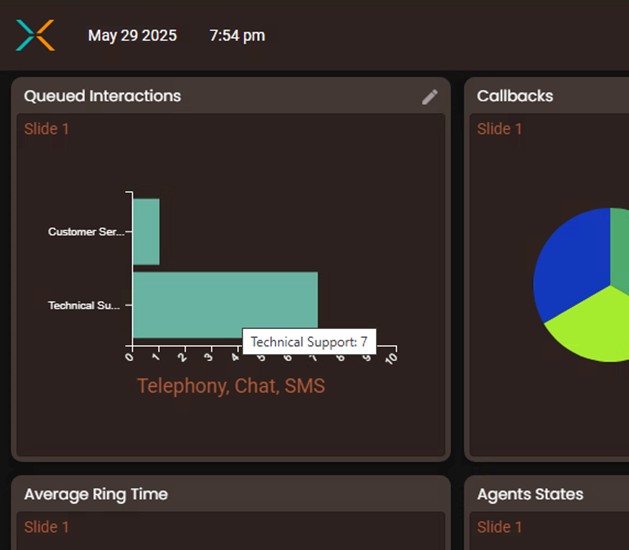Select the Queued Interactions widget title
Image resolution: width=629 pixels, height=550 pixels.
102,96
